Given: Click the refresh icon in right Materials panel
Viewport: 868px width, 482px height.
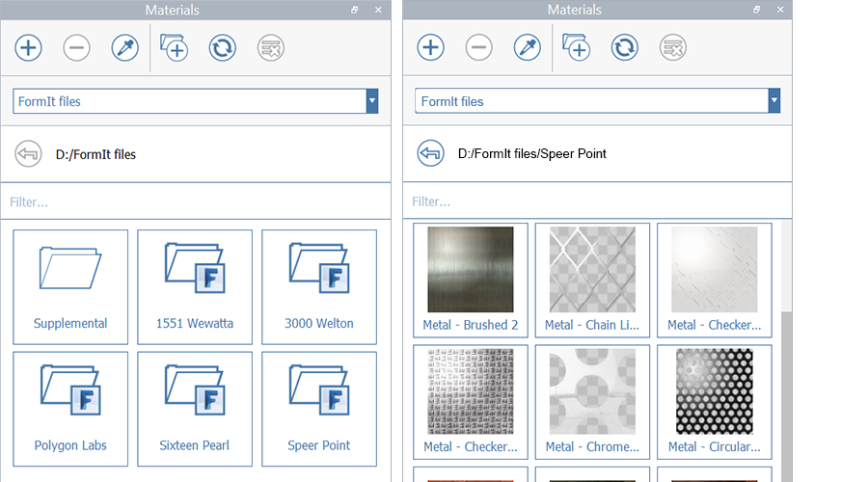Looking at the screenshot, I should [x=624, y=47].
